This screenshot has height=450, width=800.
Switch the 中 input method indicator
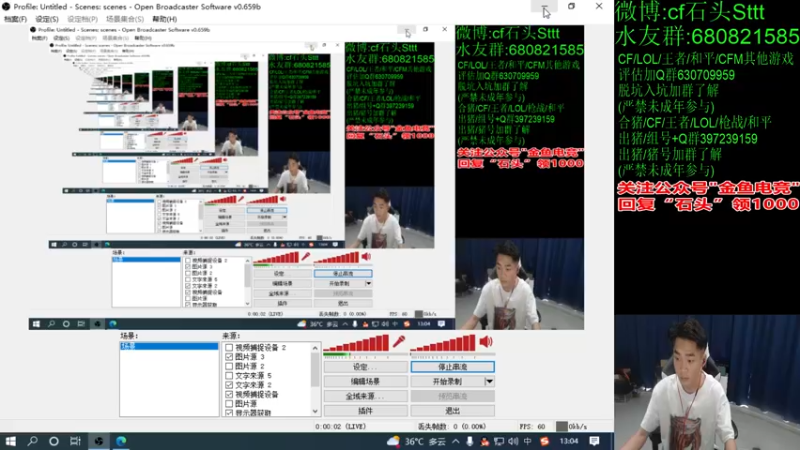coord(528,441)
